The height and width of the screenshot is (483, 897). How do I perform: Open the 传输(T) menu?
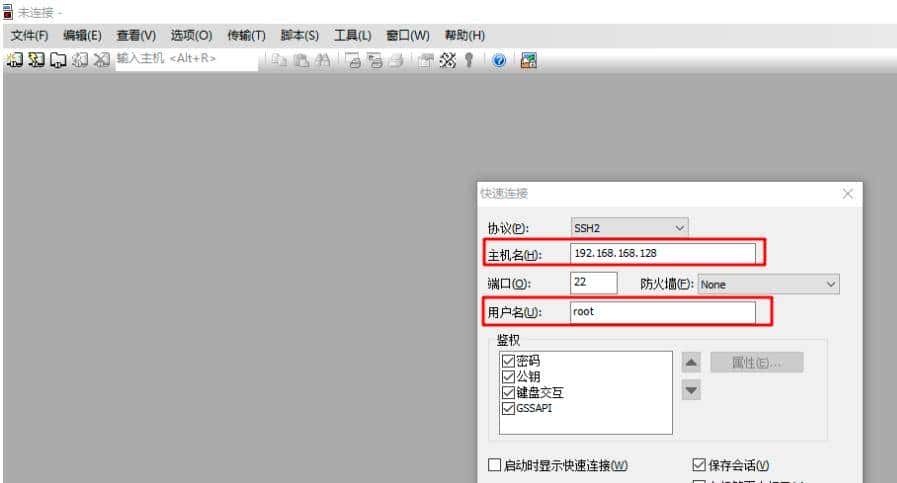246,35
